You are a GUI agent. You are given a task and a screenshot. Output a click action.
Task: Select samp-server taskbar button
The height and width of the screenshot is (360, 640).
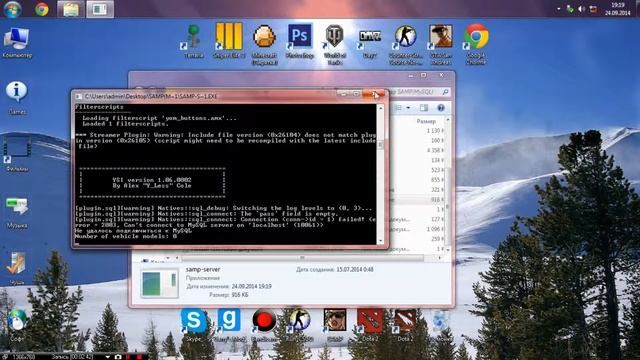[x=100, y=9]
